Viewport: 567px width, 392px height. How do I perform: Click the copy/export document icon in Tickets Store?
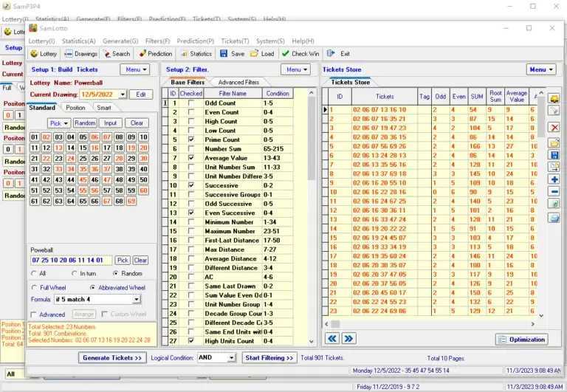point(554,167)
